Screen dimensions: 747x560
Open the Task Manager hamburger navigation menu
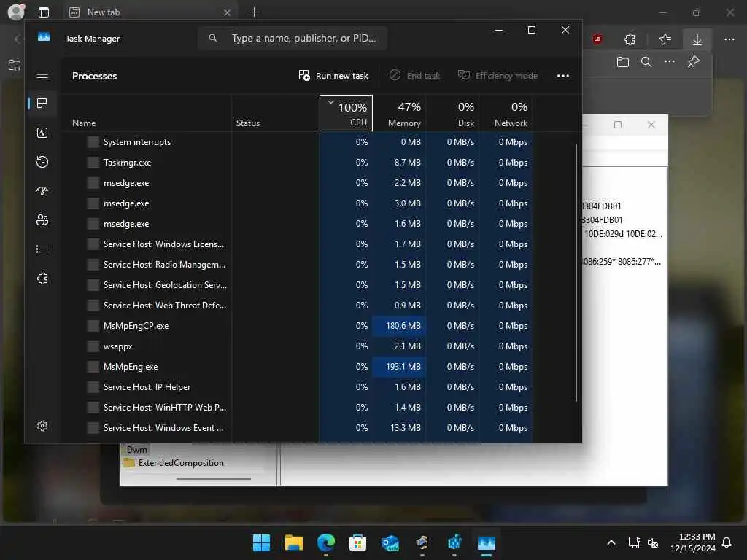(42, 75)
